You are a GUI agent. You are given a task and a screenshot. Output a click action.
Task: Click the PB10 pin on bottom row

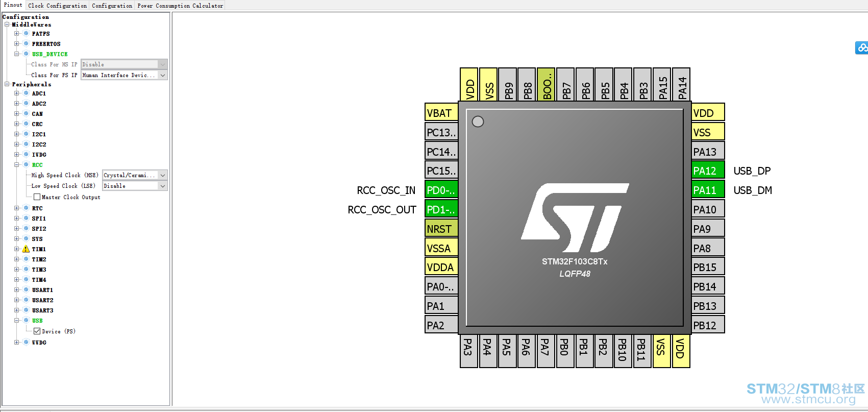[x=623, y=351]
